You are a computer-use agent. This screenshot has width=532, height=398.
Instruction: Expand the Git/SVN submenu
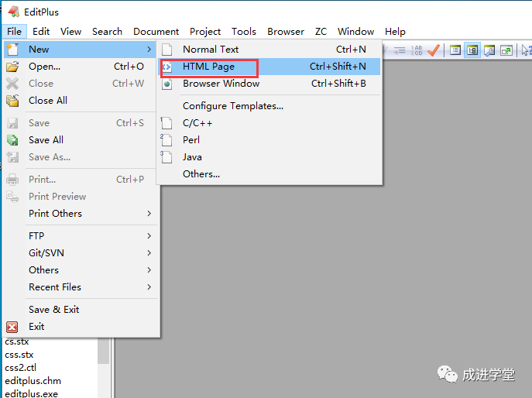[81, 252]
